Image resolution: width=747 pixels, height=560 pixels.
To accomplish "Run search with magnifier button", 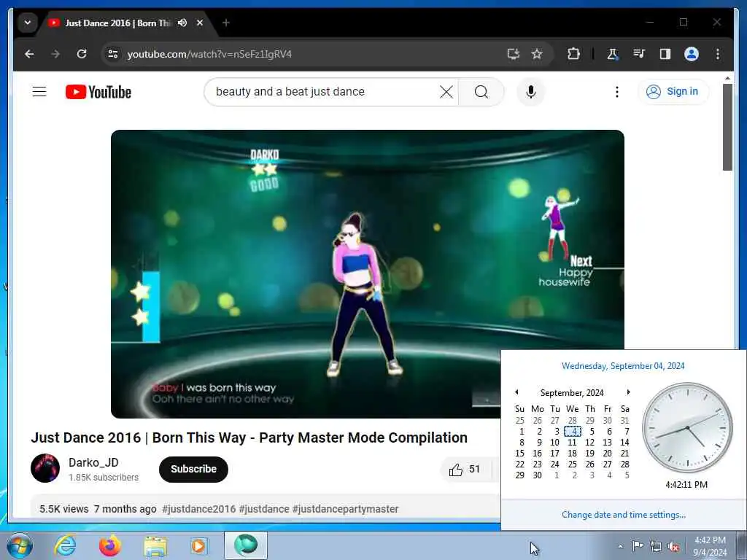I will point(481,91).
